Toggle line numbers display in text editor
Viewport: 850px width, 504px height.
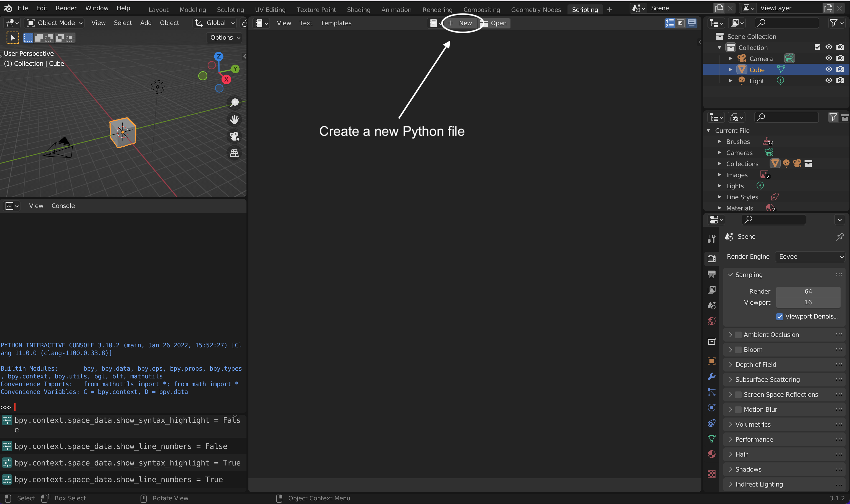click(x=670, y=23)
